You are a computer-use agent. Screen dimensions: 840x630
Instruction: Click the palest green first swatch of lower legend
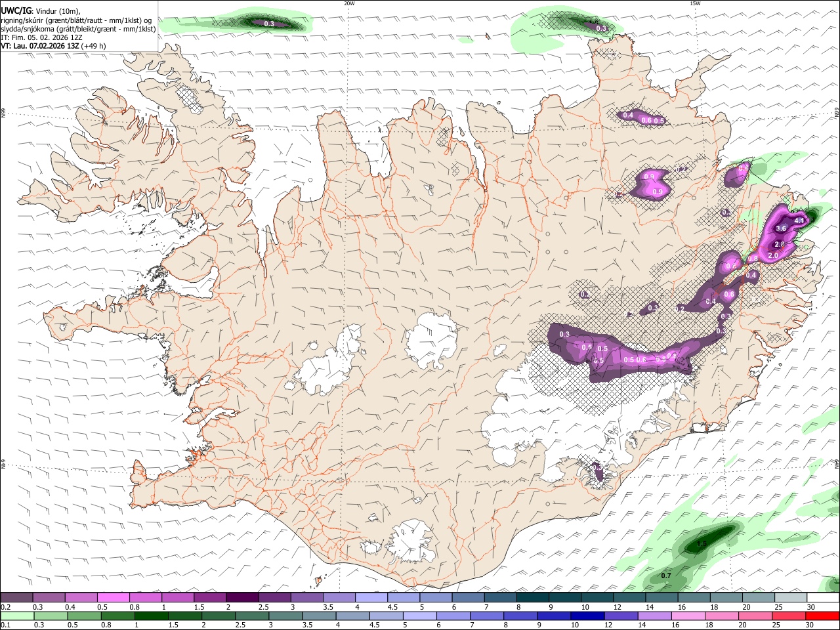pos(17,616)
